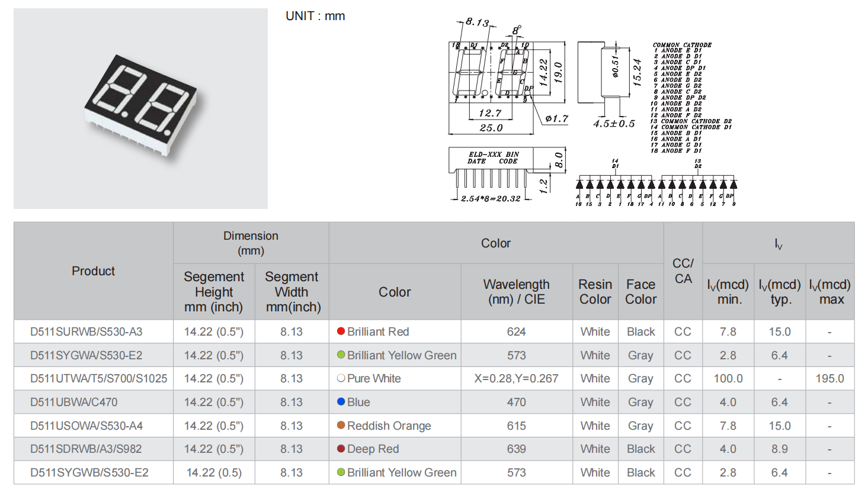The width and height of the screenshot is (868, 499).
Task: Click the orange dot beside Reddish Orange
Action: [341, 426]
